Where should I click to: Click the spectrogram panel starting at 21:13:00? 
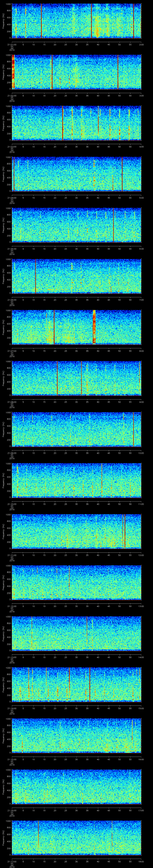click(77, 633)
